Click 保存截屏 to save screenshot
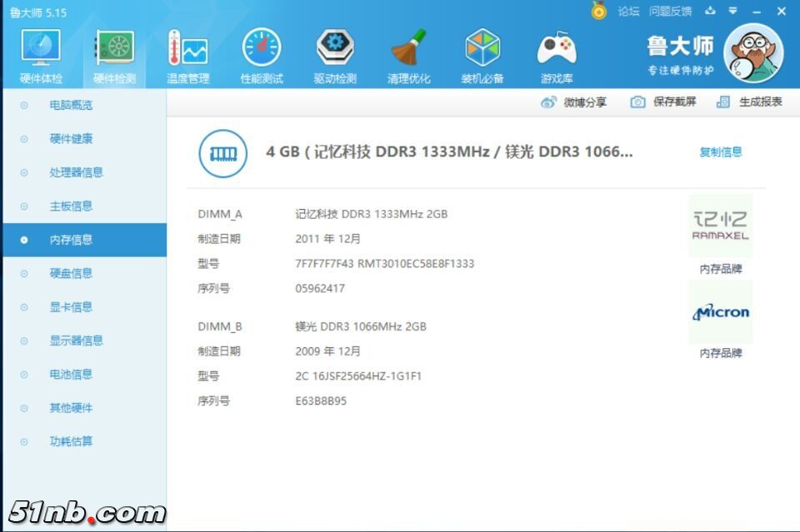This screenshot has height=532, width=800. pos(664,102)
